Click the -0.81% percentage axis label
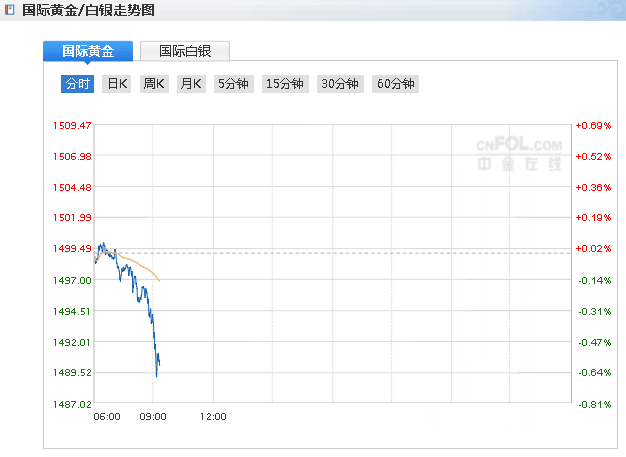The width and height of the screenshot is (626, 457). pyautogui.click(x=593, y=404)
